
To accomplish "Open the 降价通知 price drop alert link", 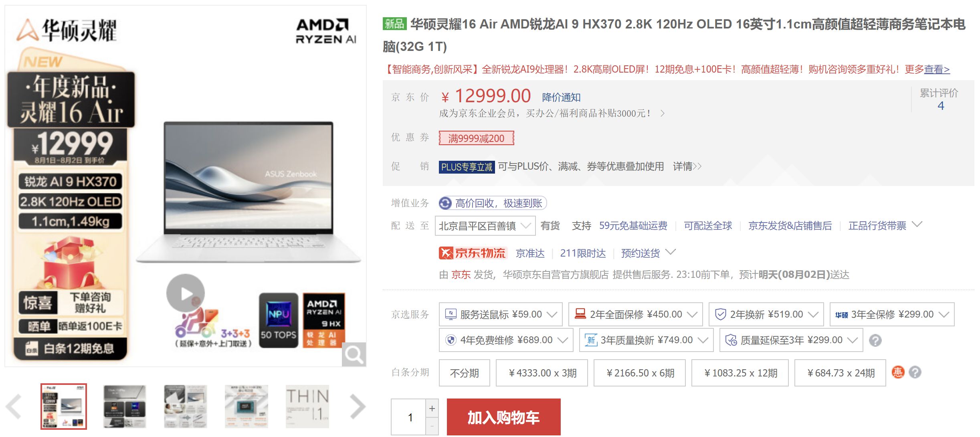I will pos(561,97).
